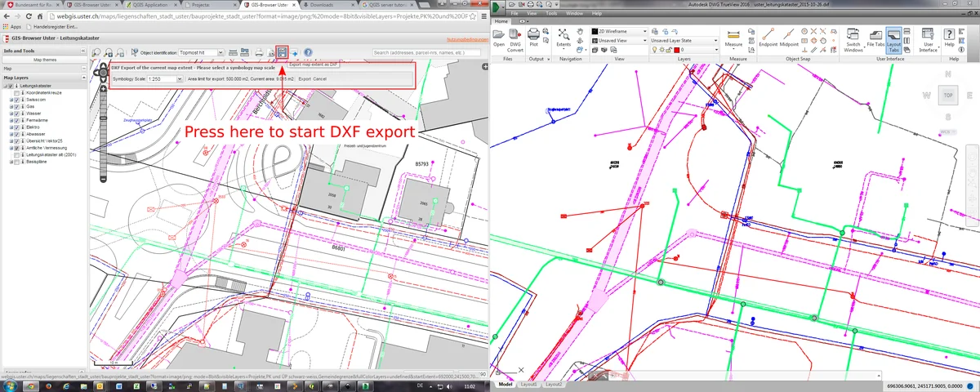Click the print map icon in GIS toolbar

click(x=259, y=52)
